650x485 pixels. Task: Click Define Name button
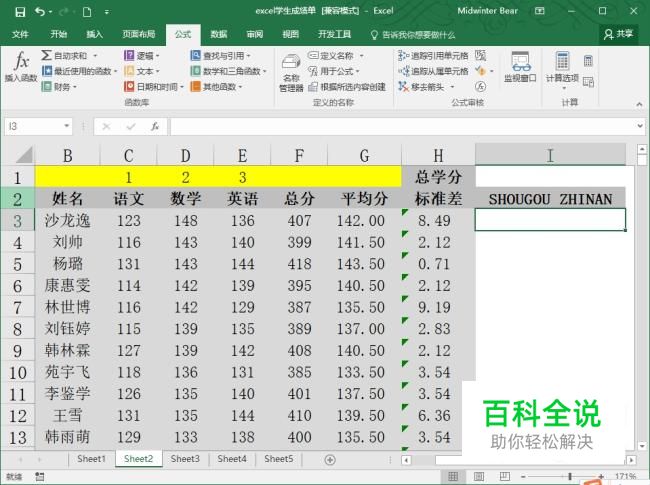[331, 56]
